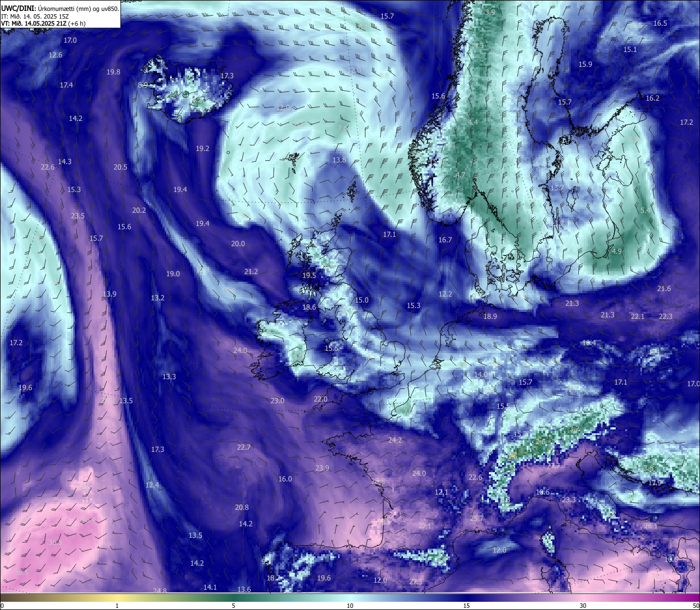Click the map value 16.5
Image resolution: width=700 pixels, height=610 pixels.
click(x=660, y=23)
